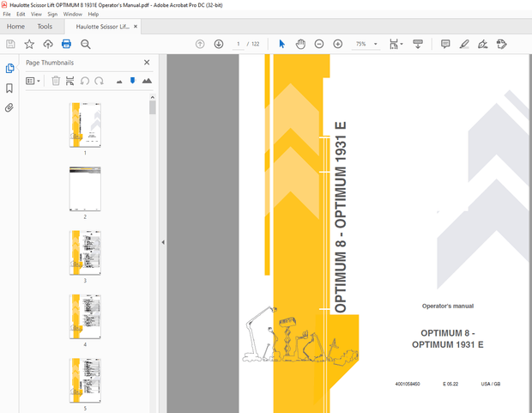Delete selected page with trash icon
Screen dimensions: 532x413
(x=56, y=81)
